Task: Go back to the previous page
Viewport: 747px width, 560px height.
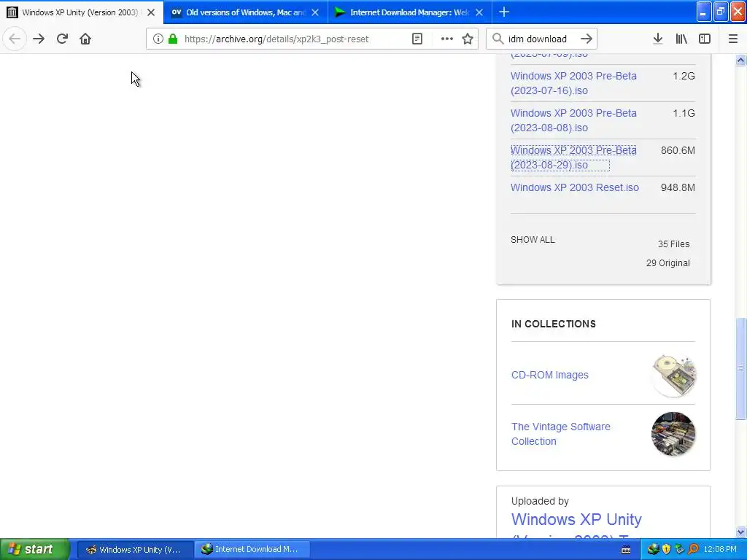Action: [x=15, y=39]
